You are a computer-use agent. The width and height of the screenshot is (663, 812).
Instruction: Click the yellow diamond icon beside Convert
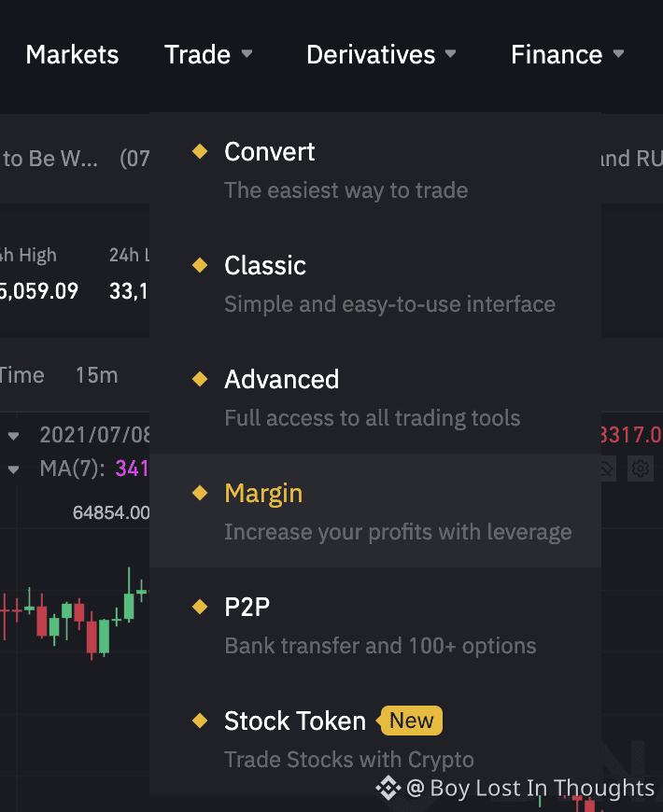coord(200,151)
